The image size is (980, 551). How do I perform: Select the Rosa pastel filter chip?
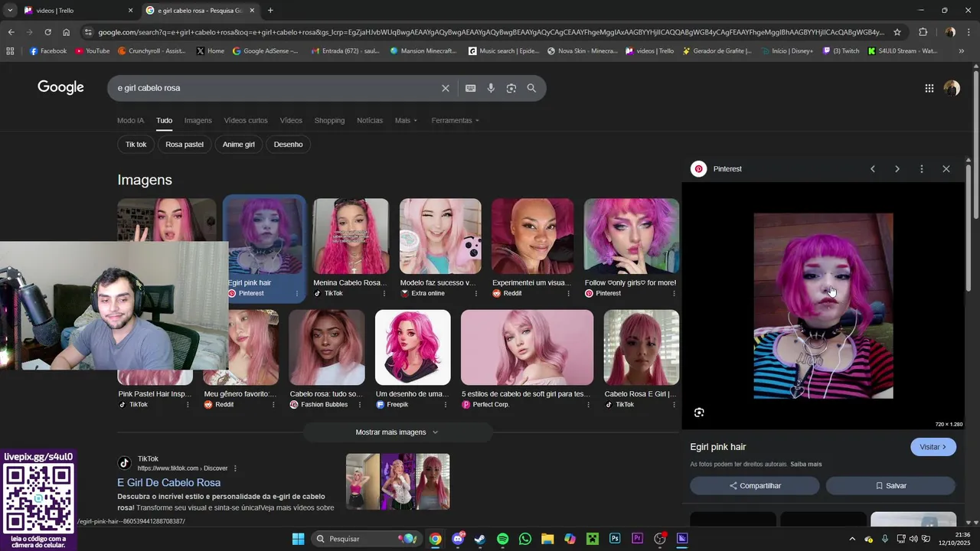coord(185,145)
